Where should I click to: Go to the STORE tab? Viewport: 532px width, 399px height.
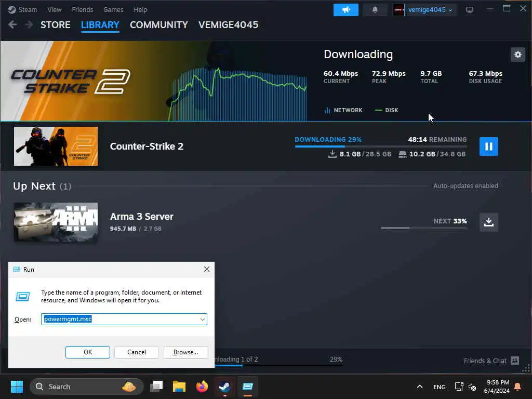pyautogui.click(x=55, y=25)
